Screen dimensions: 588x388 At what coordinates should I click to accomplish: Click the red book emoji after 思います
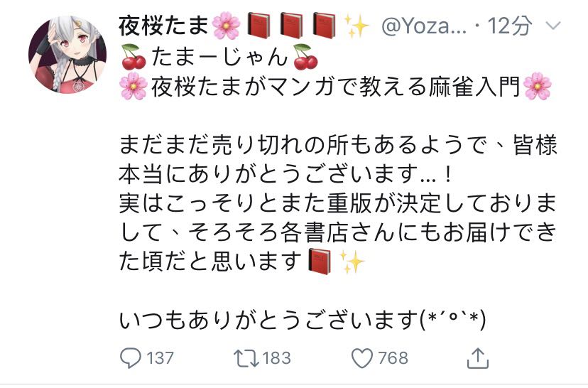pos(320,262)
